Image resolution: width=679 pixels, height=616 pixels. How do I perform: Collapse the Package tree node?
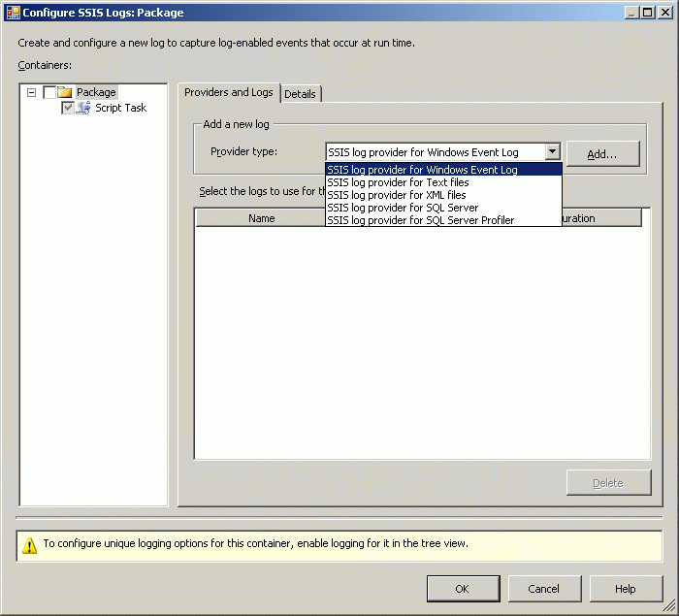coord(31,92)
